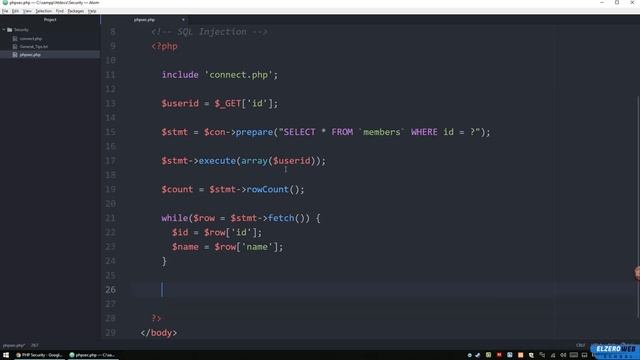Click the volume tray icon
Screen dimensions: 640x360
click(x=563, y=355)
